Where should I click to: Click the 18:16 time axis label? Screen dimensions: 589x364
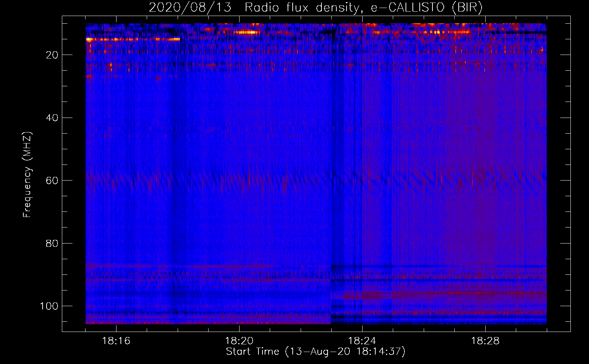116,341
